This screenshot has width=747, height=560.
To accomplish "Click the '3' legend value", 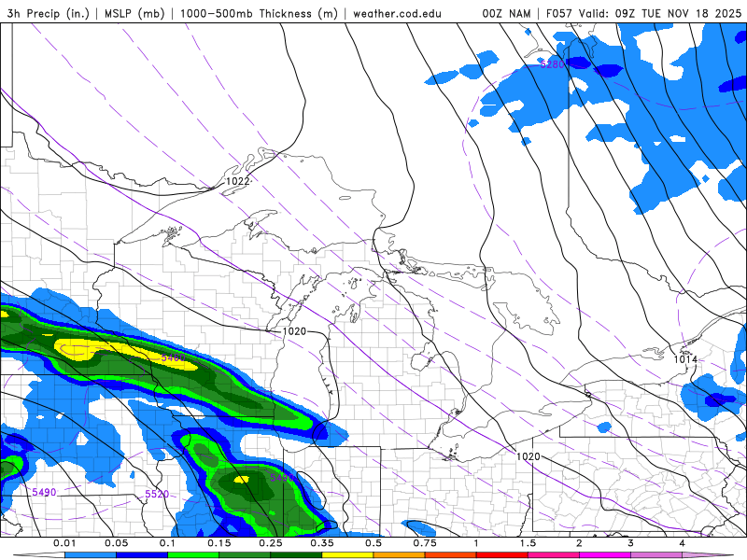I will [631, 543].
